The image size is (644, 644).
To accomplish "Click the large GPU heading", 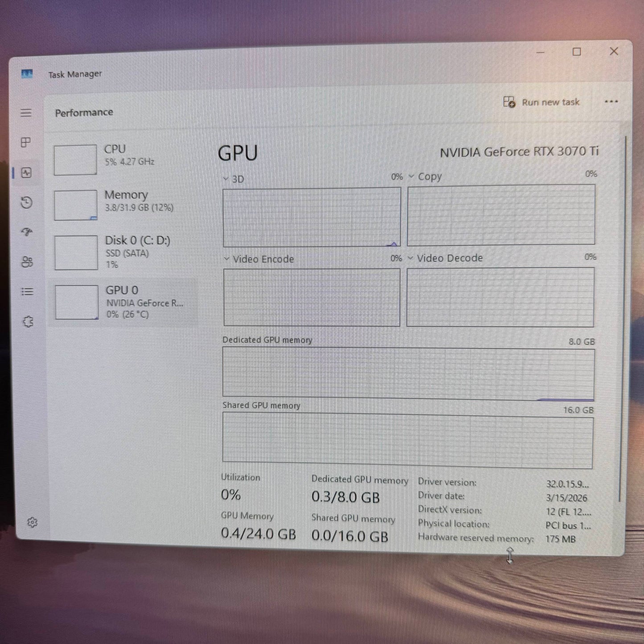I will pos(238,153).
